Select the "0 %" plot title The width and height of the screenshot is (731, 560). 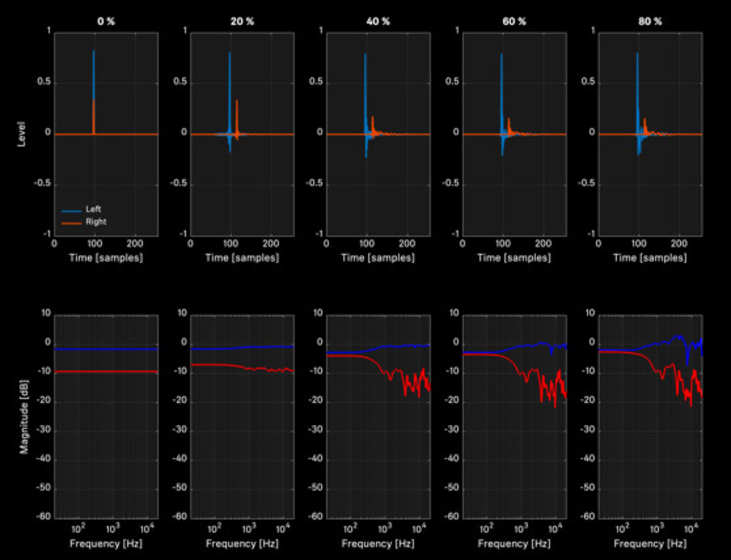coord(106,21)
